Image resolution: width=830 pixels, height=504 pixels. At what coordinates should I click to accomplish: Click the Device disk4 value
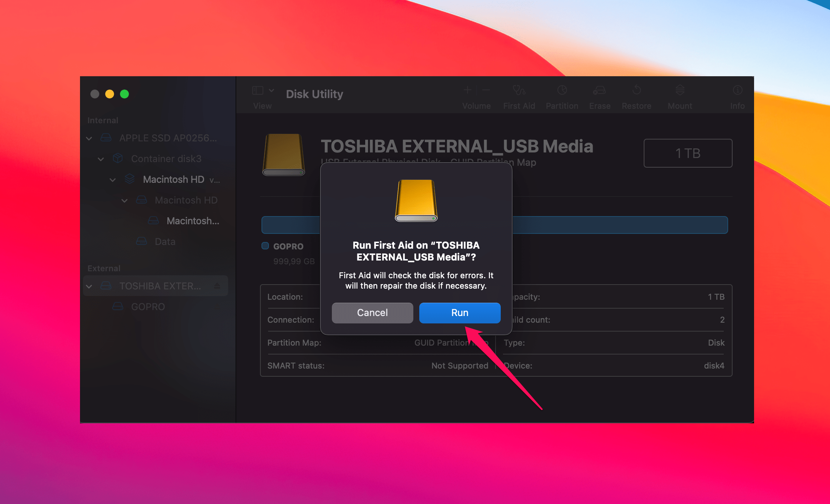pyautogui.click(x=714, y=366)
